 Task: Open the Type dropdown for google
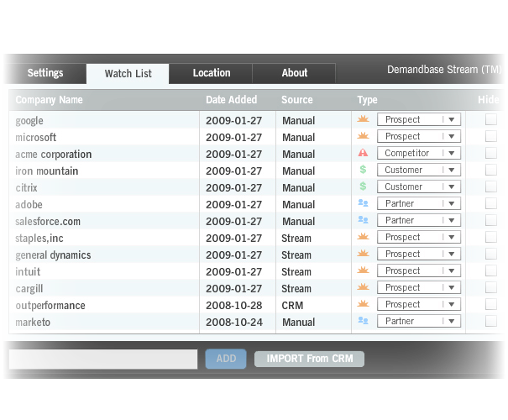419,119
